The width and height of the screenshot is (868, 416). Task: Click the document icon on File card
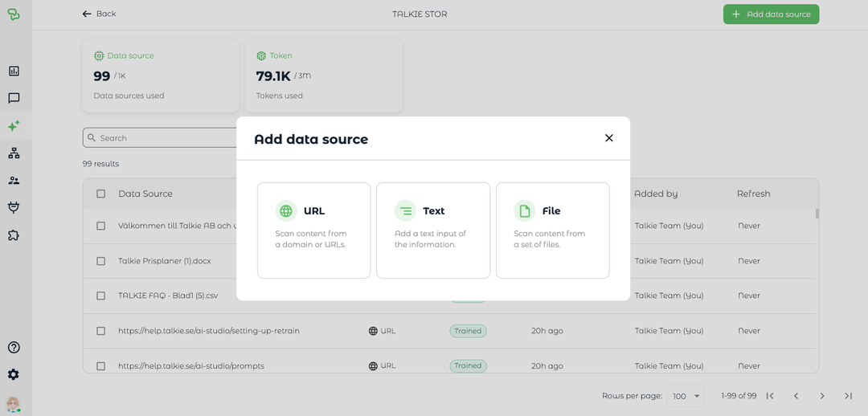tap(524, 210)
